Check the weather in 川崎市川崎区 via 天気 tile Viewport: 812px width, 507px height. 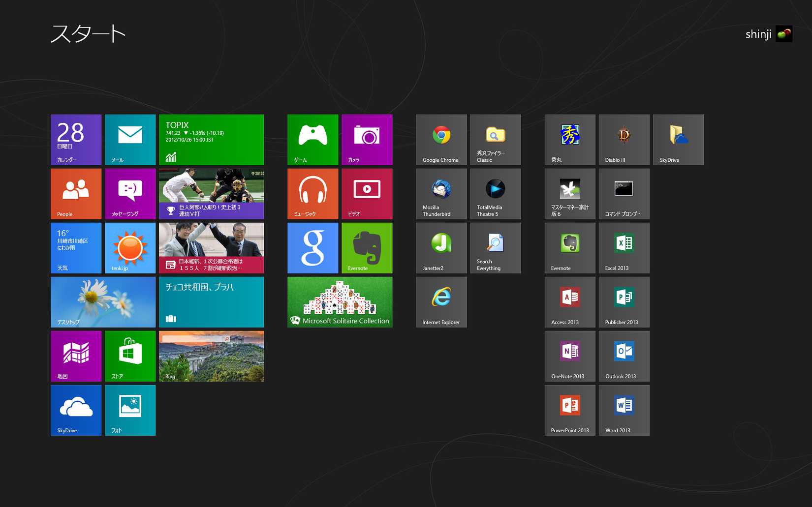(76, 248)
